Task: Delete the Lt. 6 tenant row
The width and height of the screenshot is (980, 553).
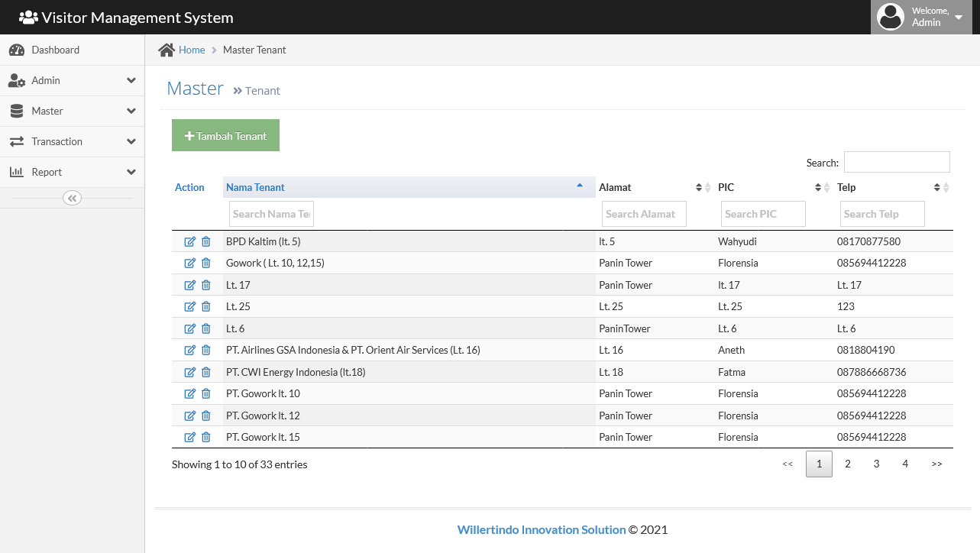Action: (x=206, y=328)
